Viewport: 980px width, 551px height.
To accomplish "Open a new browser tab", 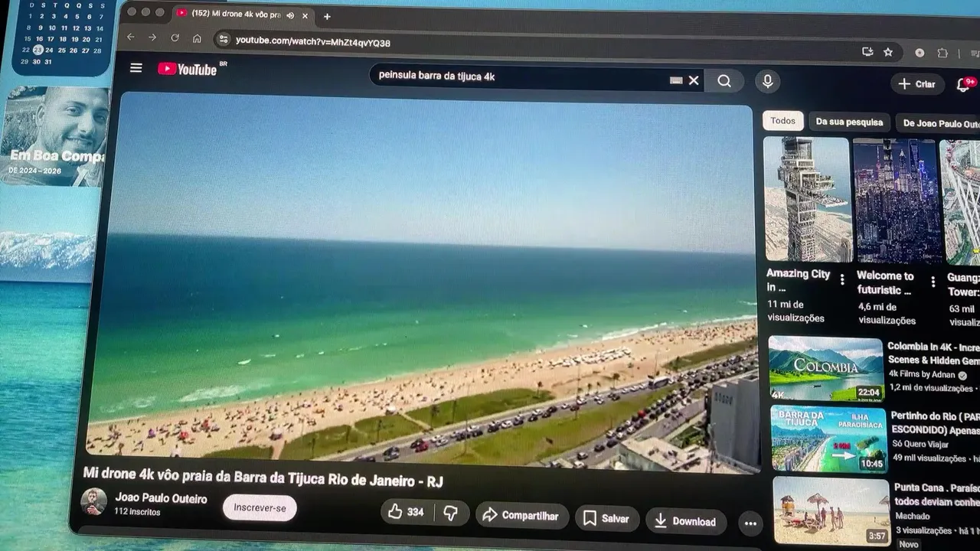I will (x=327, y=16).
